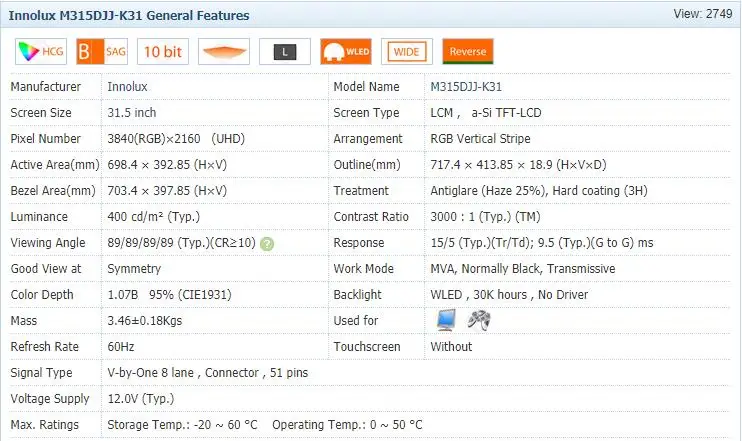Click the 12.0V (Typ.) voltage value

coord(141,399)
